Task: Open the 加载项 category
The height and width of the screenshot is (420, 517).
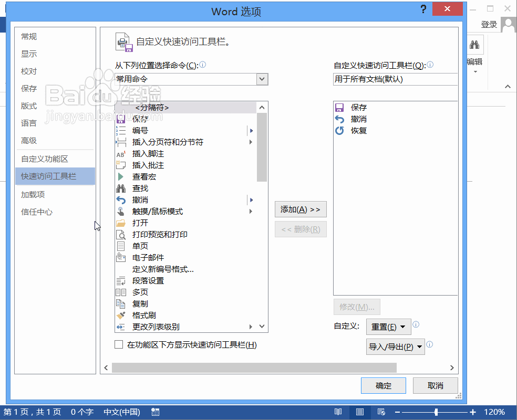Action: pyautogui.click(x=33, y=195)
